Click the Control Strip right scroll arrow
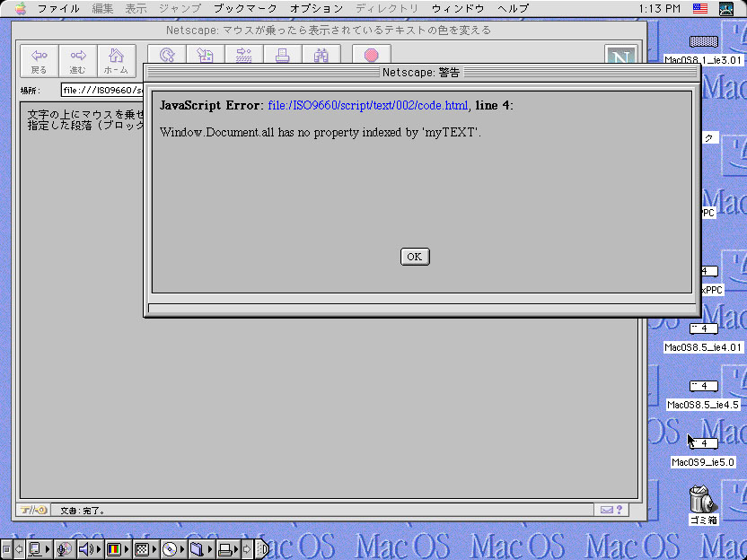The image size is (747, 560). click(247, 549)
